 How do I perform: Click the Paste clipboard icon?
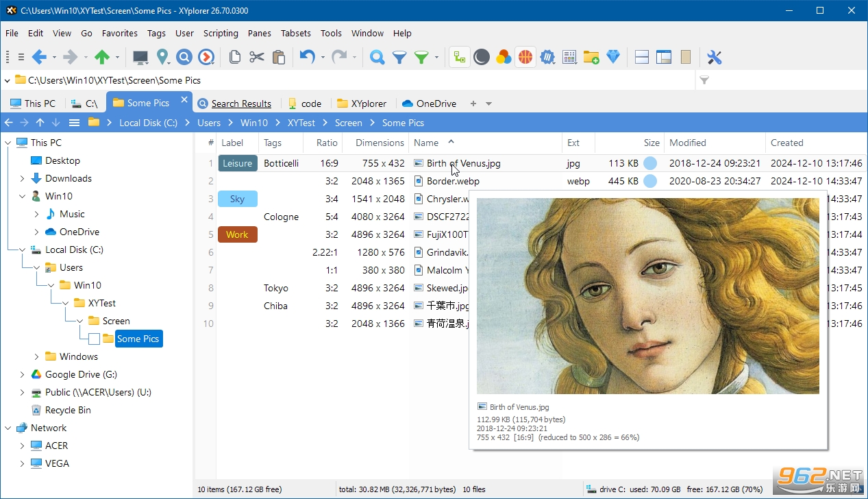(x=278, y=57)
